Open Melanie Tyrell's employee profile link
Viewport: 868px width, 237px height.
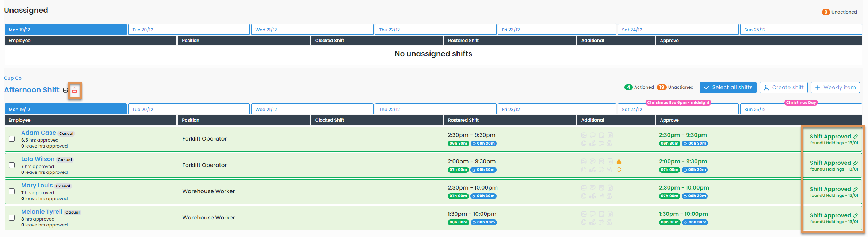click(42, 212)
